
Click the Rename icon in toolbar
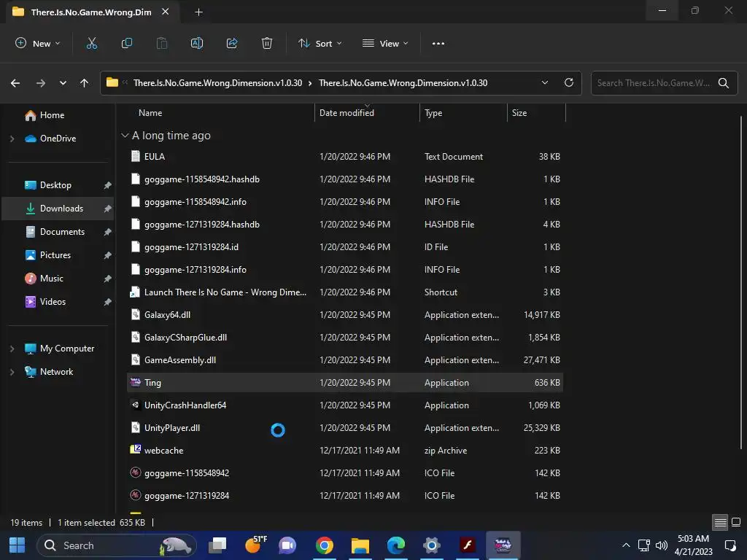coord(197,43)
